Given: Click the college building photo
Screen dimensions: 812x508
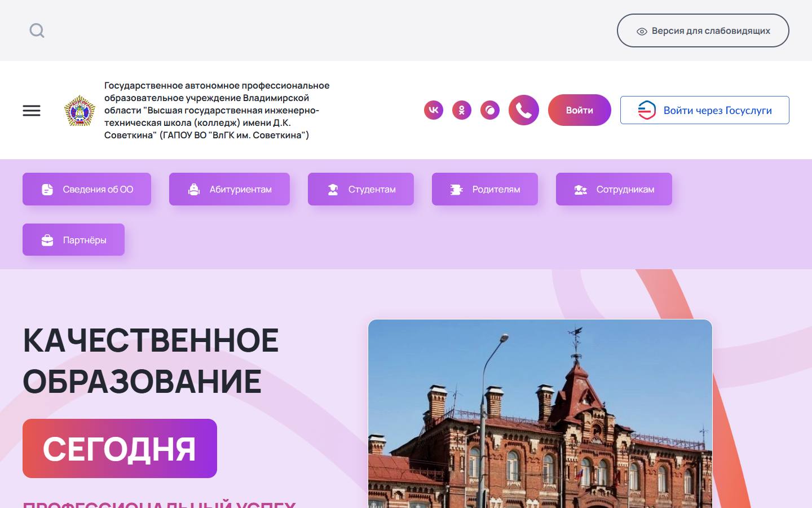Looking at the screenshot, I should pos(540,414).
